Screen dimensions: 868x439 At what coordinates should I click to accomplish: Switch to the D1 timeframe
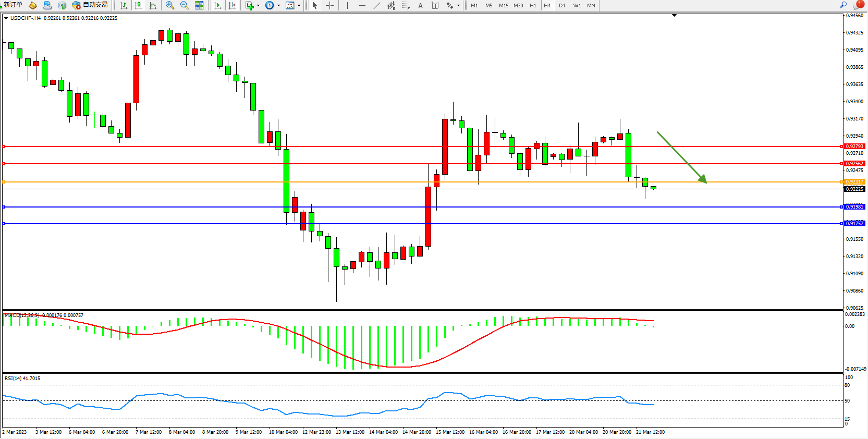pyautogui.click(x=562, y=5)
